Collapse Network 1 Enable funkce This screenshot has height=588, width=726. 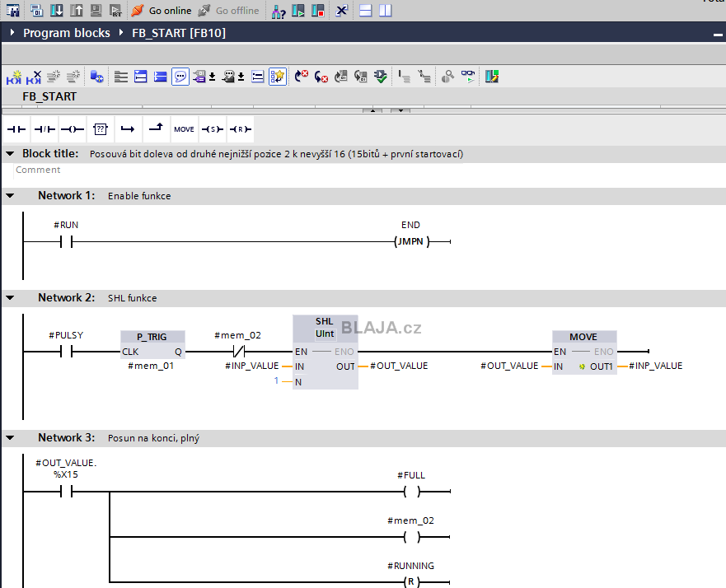(x=10, y=196)
